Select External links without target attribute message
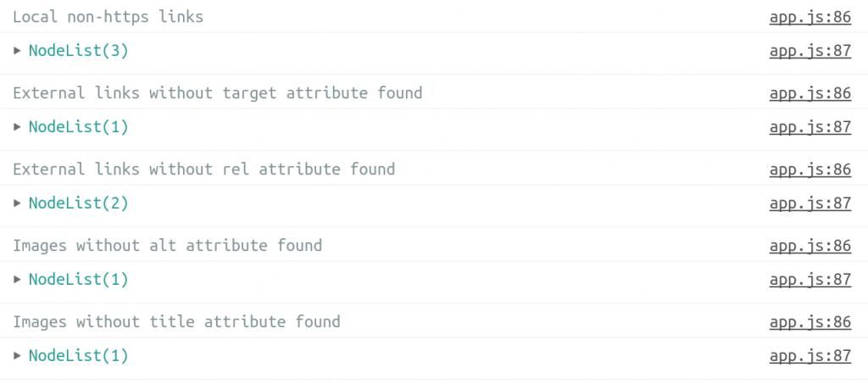The height and width of the screenshot is (384, 868). coord(218,93)
